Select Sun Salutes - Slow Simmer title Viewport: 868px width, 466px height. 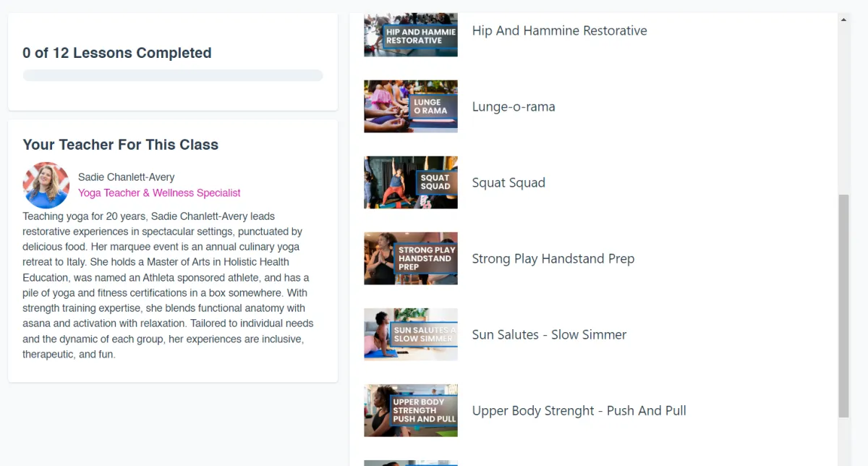(x=549, y=334)
